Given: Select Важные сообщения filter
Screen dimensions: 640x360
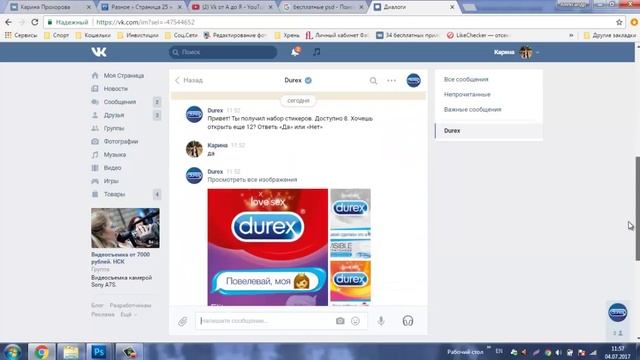Looking at the screenshot, I should point(472,109).
